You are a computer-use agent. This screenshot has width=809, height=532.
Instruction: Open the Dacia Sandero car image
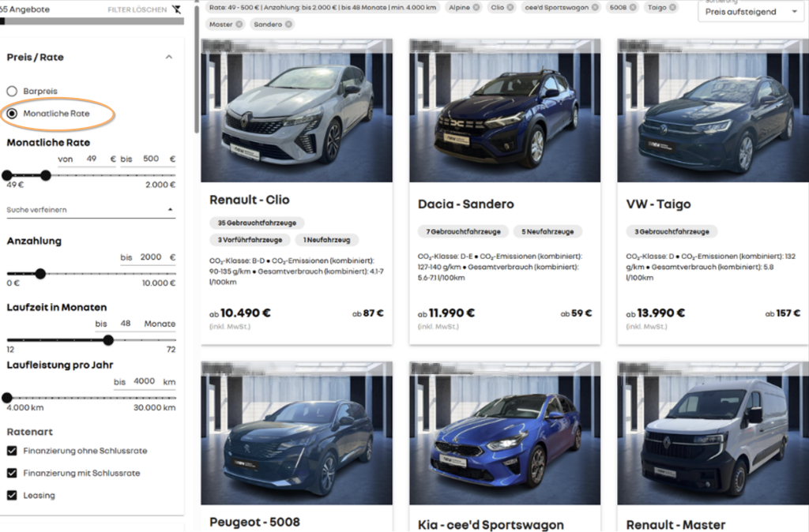(505, 111)
